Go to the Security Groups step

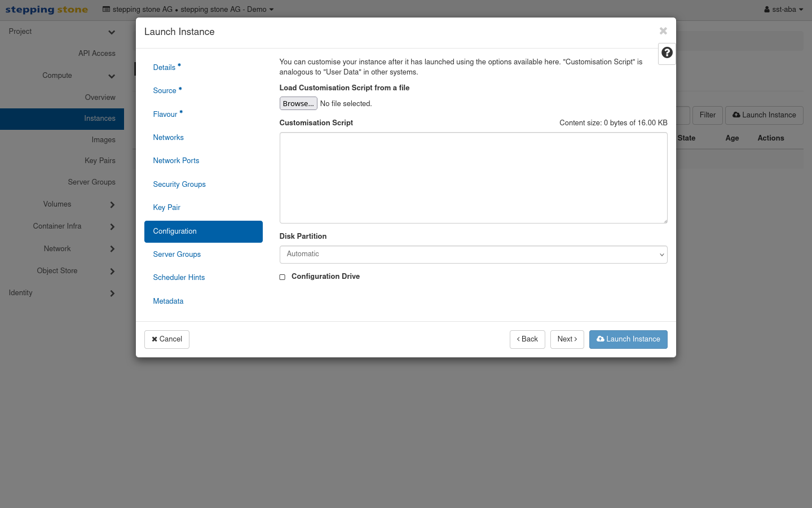204,184
